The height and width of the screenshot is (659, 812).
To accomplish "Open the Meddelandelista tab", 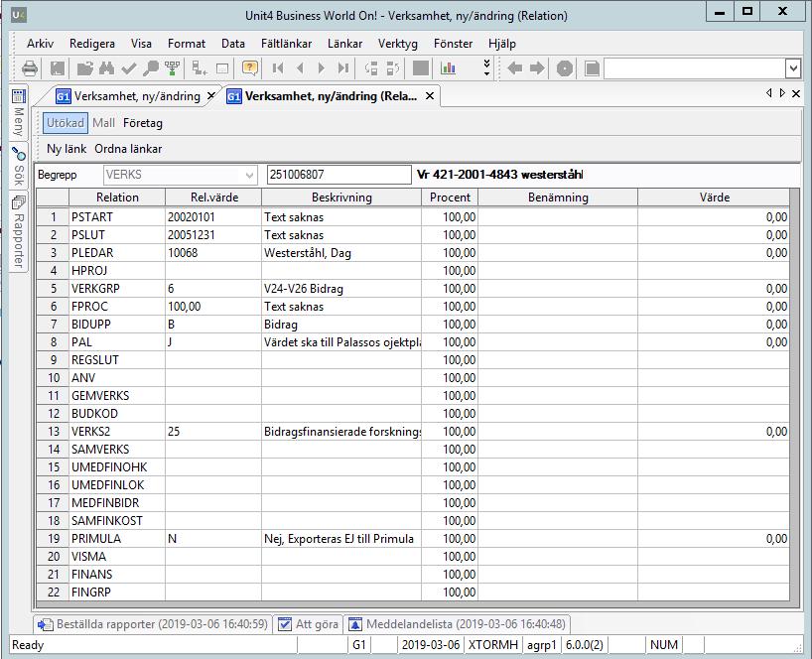I will click(458, 624).
